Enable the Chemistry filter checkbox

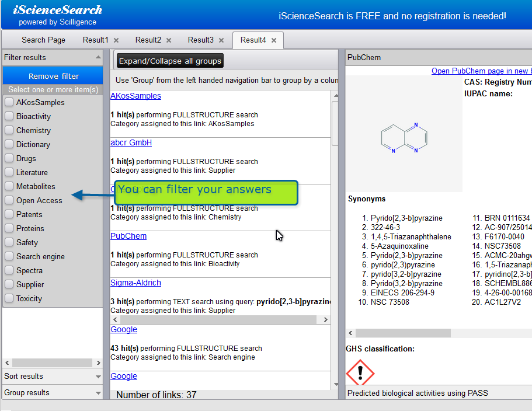point(9,130)
